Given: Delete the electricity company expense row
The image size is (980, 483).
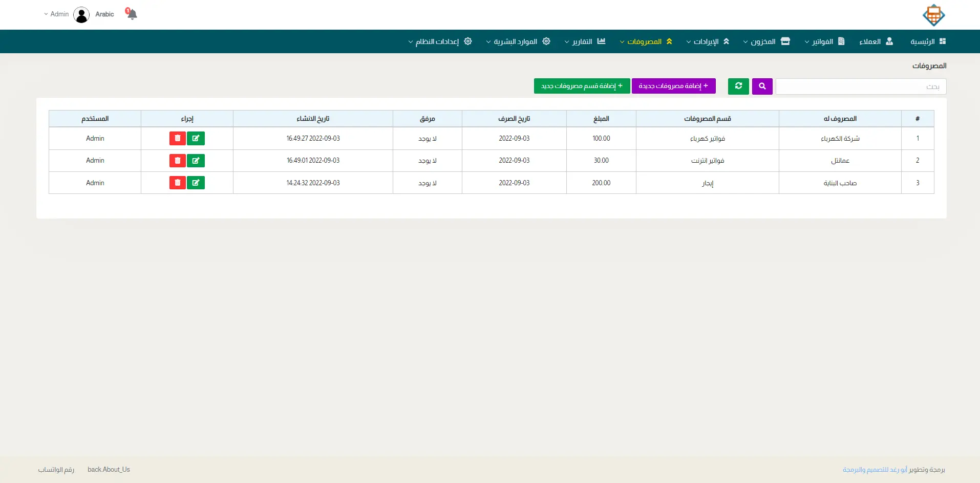Looking at the screenshot, I should tap(178, 139).
